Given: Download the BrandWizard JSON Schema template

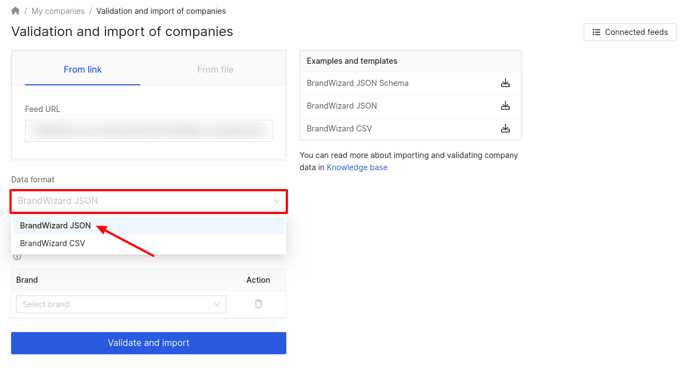Looking at the screenshot, I should coord(505,83).
